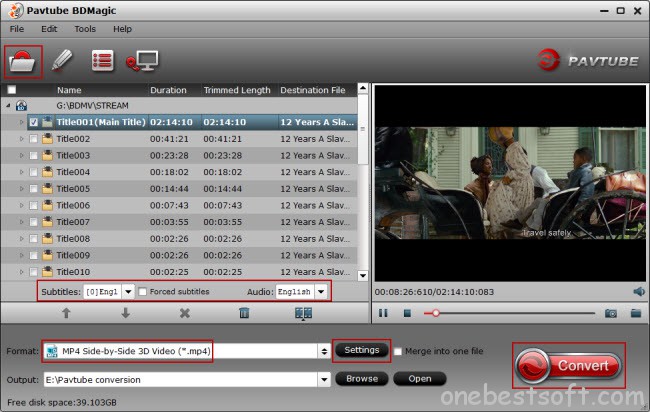Viewport: 650px width, 412px height.
Task: Mute preview with speaker icon
Action: (x=639, y=292)
